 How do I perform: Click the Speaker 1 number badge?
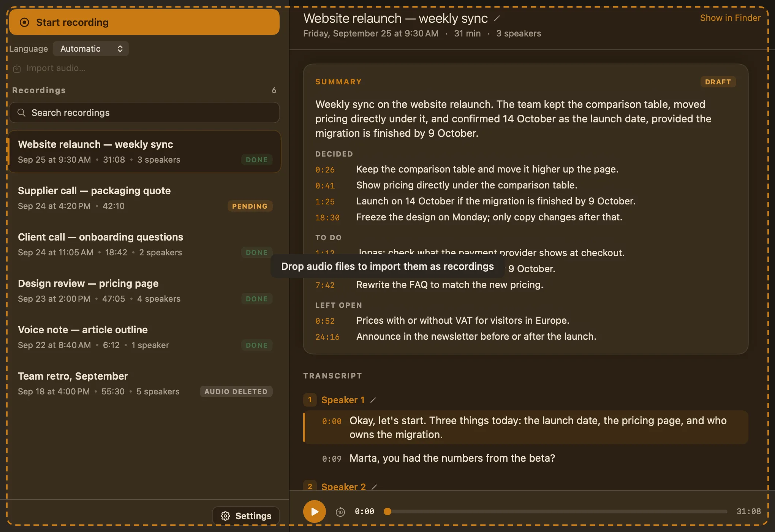click(x=310, y=399)
